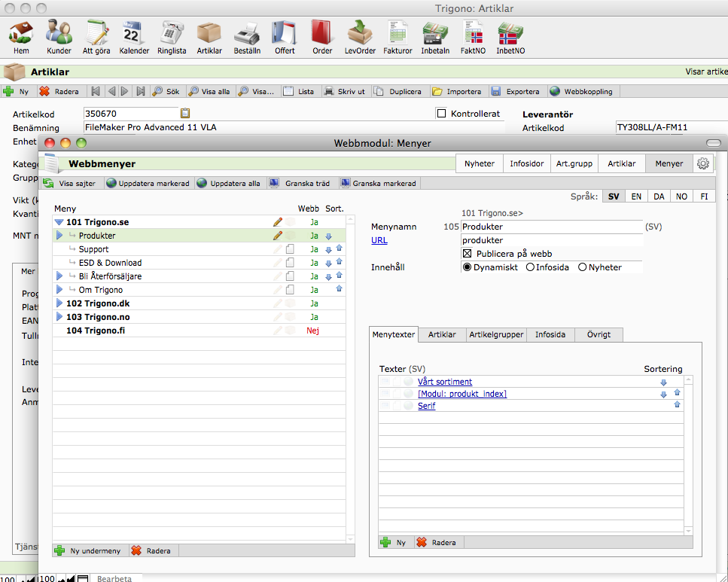This screenshot has width=728, height=582.
Task: Click Importera folder button
Action: click(x=457, y=92)
